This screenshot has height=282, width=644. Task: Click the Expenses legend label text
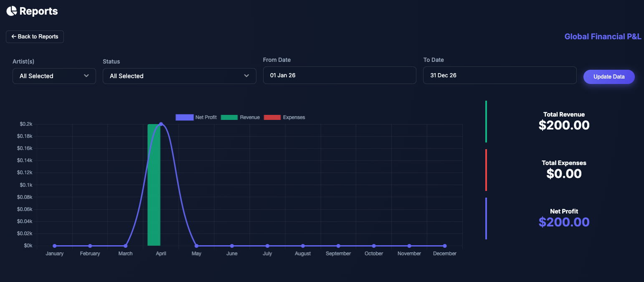coord(294,117)
